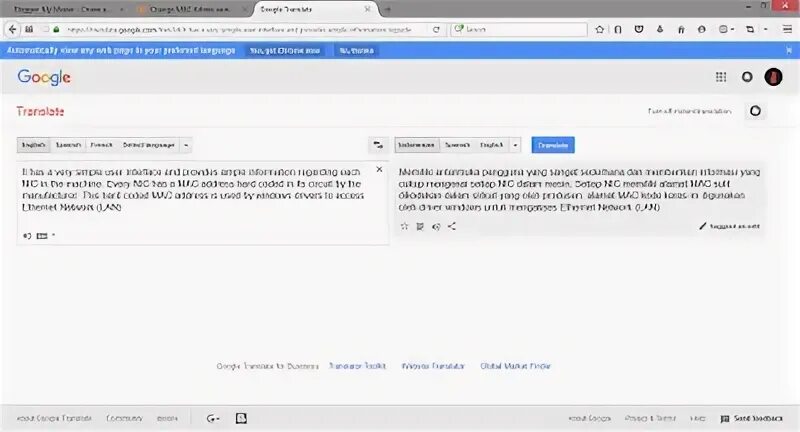800x432 pixels.
Task: Open the Help footer link
Action: click(697, 418)
